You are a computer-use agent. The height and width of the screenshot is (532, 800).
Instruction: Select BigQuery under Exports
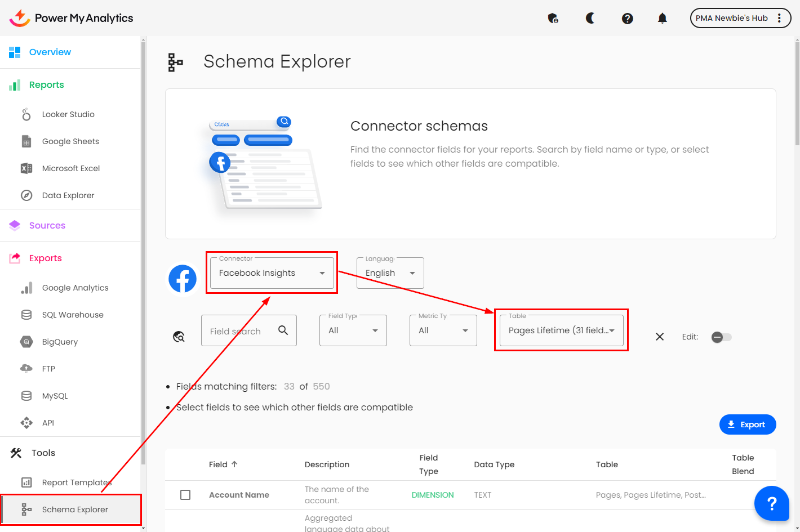[60, 342]
